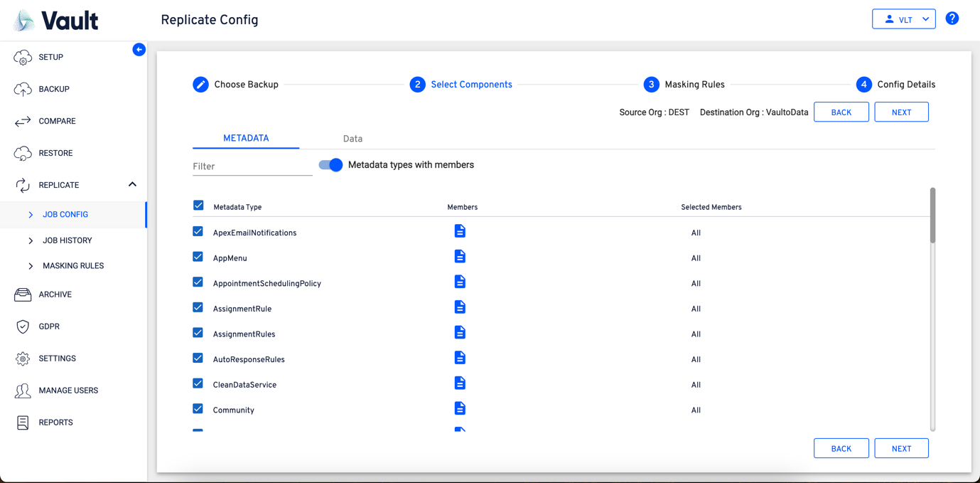The image size is (980, 483).
Task: Open members document icon for Community
Action: tap(460, 409)
